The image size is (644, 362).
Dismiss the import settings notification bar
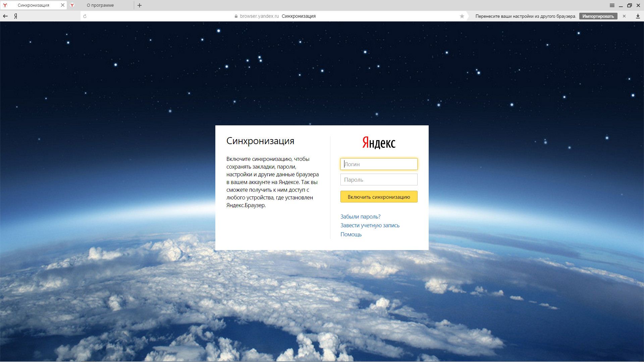(x=624, y=16)
